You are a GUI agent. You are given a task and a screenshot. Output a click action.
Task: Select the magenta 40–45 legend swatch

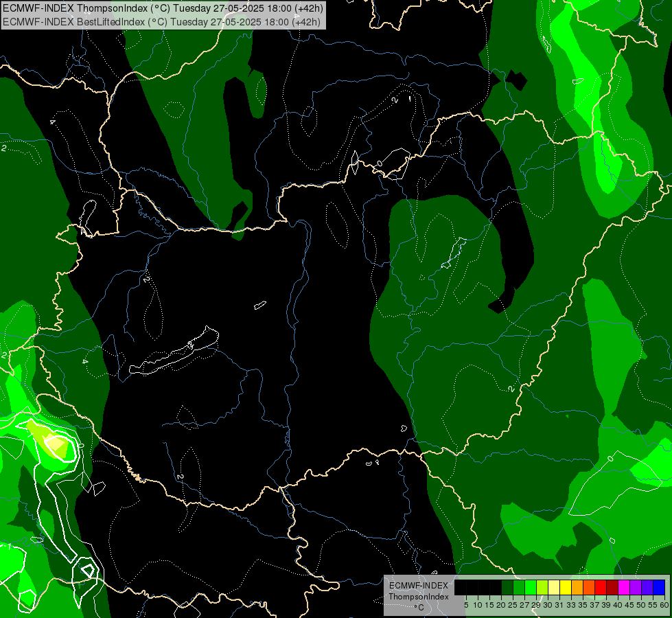pyautogui.click(x=624, y=588)
